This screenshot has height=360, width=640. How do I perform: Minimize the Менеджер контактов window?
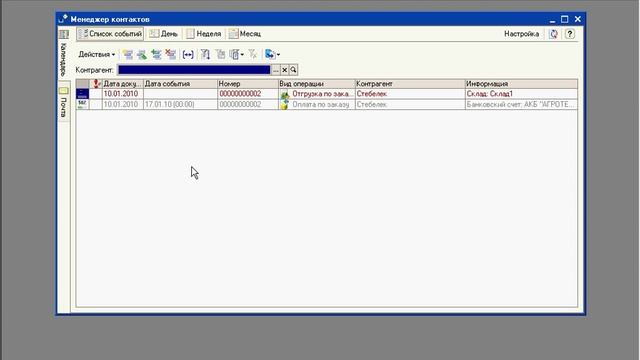(552, 19)
